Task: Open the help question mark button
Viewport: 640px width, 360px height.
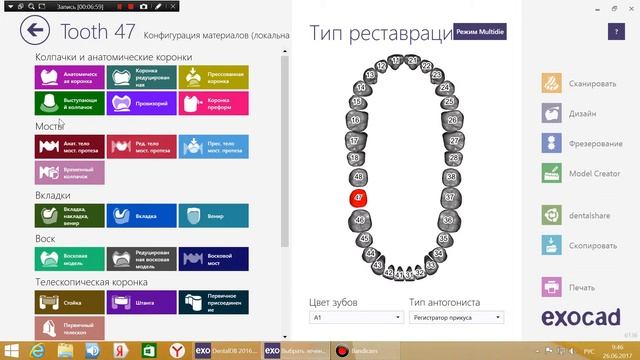Action: click(x=616, y=31)
